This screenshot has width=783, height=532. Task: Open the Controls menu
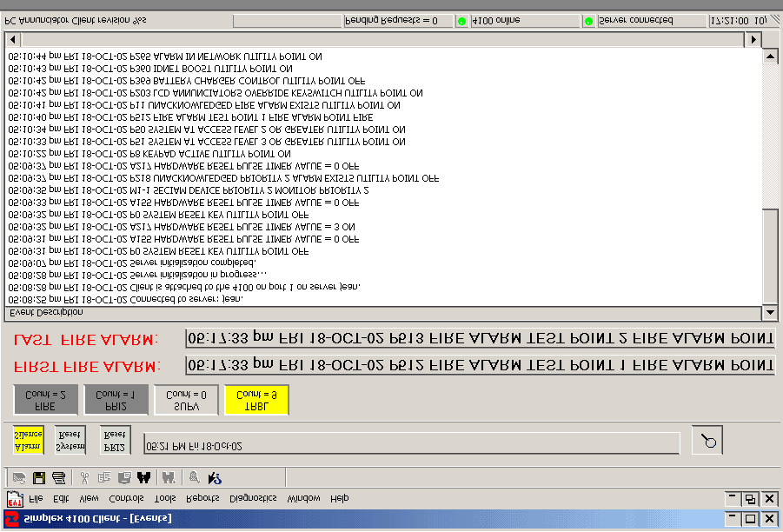(x=126, y=498)
